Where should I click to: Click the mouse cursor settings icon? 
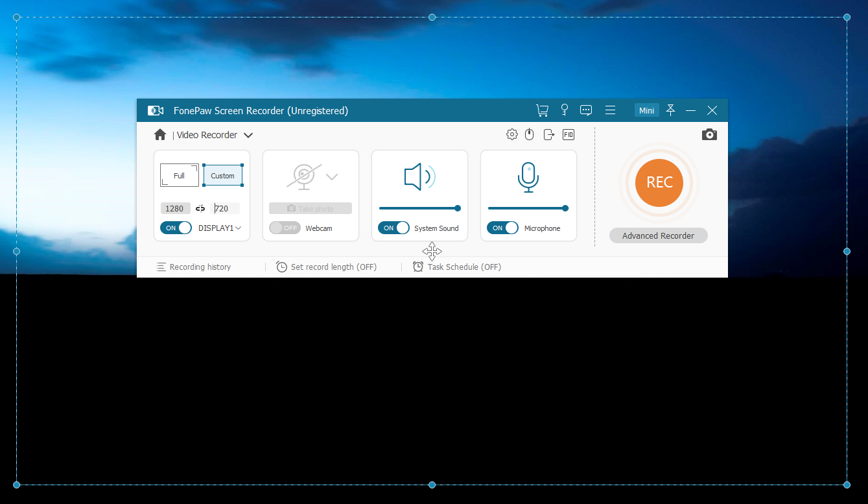tap(529, 134)
